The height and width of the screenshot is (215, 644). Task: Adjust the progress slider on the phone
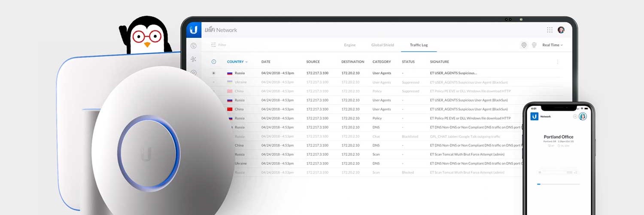[558, 184]
